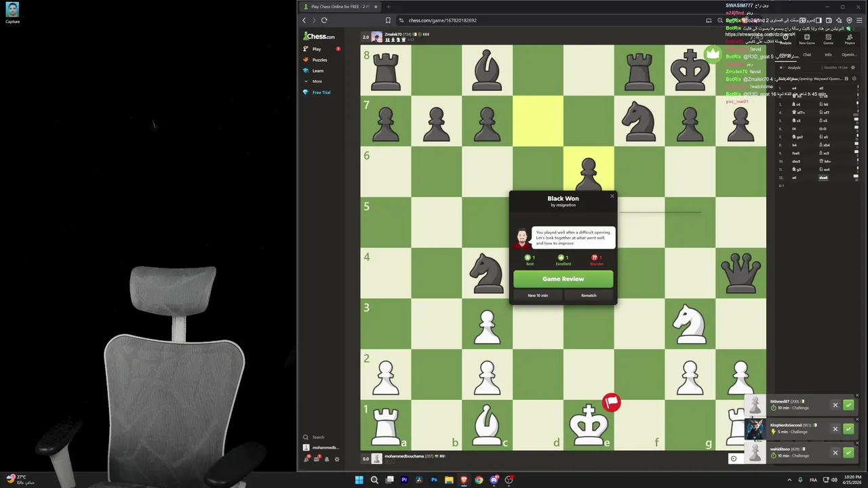Open the FRA language selector
Image resolution: width=868 pixels, height=488 pixels.
point(813,480)
